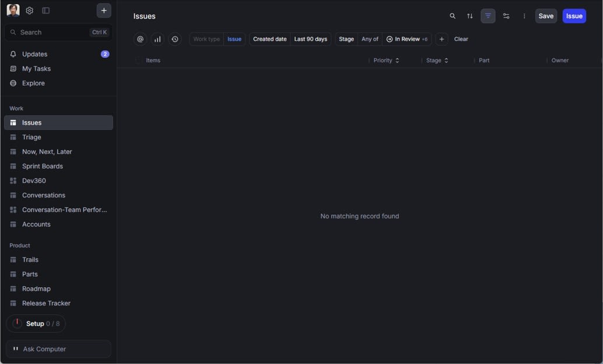The image size is (603, 364).
Task: Click the Triage table icon
Action: (x=13, y=137)
